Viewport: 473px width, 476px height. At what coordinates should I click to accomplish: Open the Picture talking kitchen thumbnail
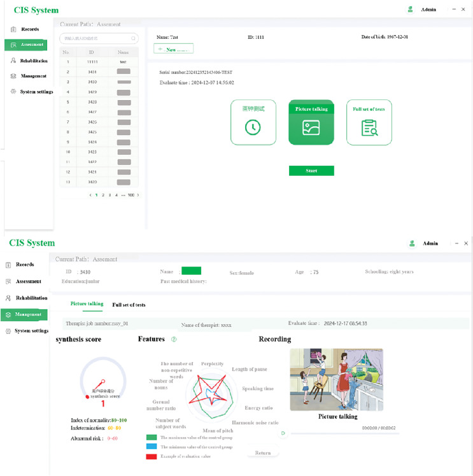(x=337, y=380)
